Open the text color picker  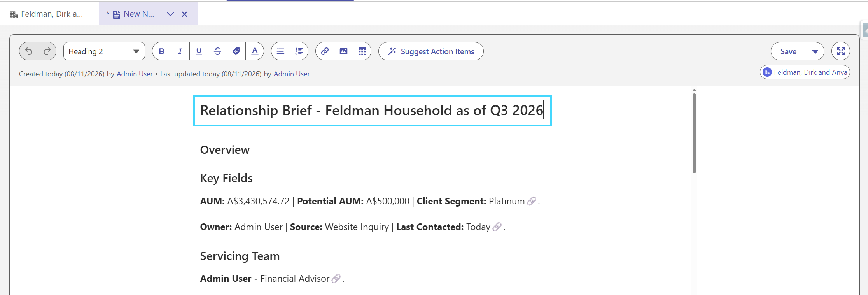coord(255,51)
